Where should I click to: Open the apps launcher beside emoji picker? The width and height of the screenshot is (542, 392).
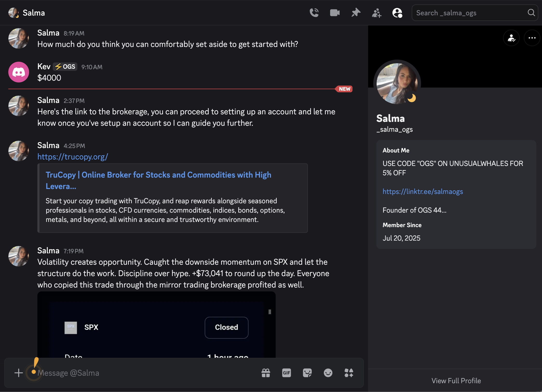349,373
